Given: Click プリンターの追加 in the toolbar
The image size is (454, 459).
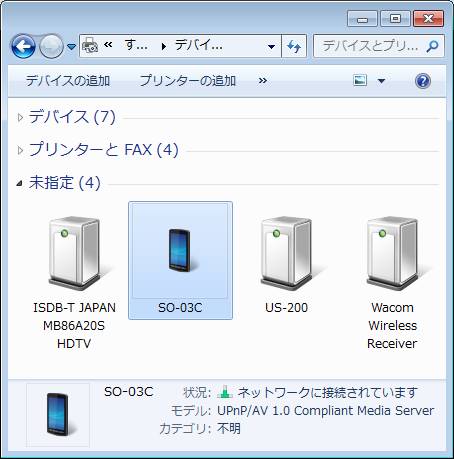Looking at the screenshot, I should pos(188,81).
